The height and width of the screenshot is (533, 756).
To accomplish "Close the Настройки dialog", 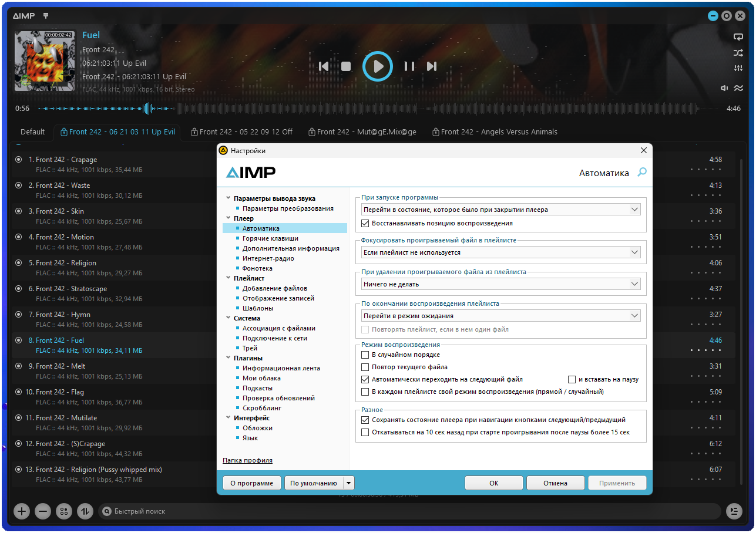I will pyautogui.click(x=644, y=151).
